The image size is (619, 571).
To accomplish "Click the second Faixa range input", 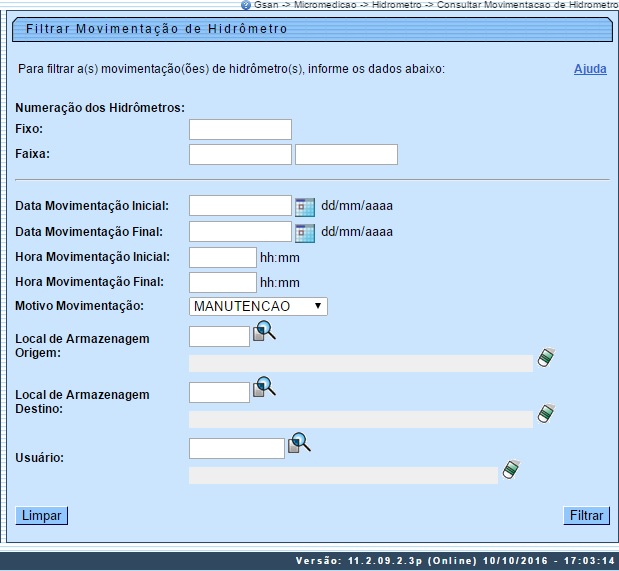I will point(346,154).
